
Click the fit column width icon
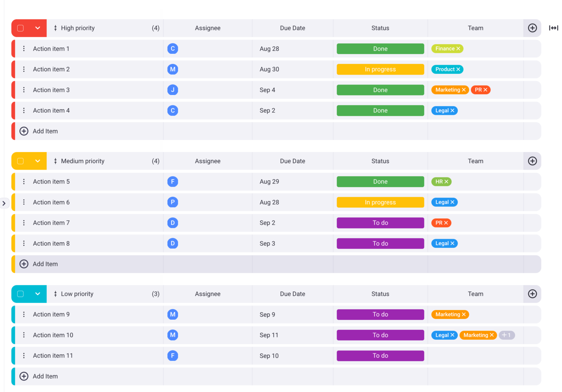[553, 28]
